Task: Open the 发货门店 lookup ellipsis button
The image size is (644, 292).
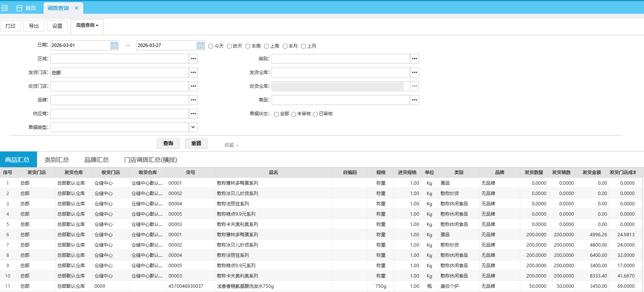Action: [x=193, y=73]
